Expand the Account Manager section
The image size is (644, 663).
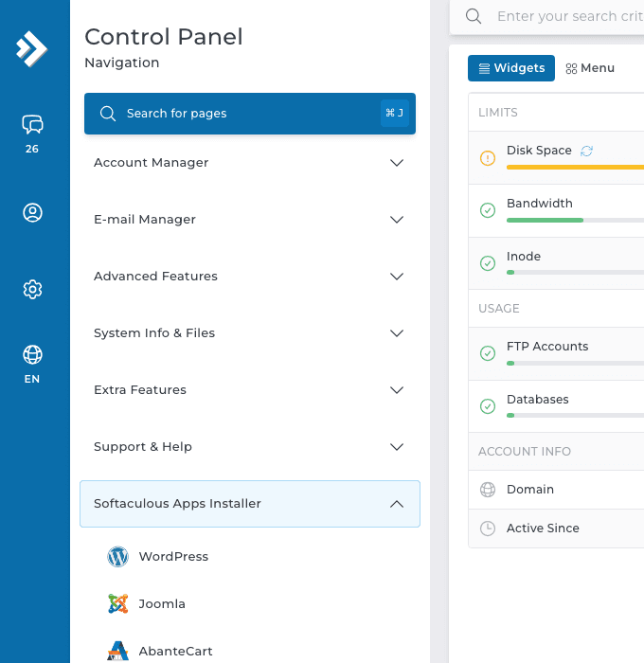(x=249, y=163)
